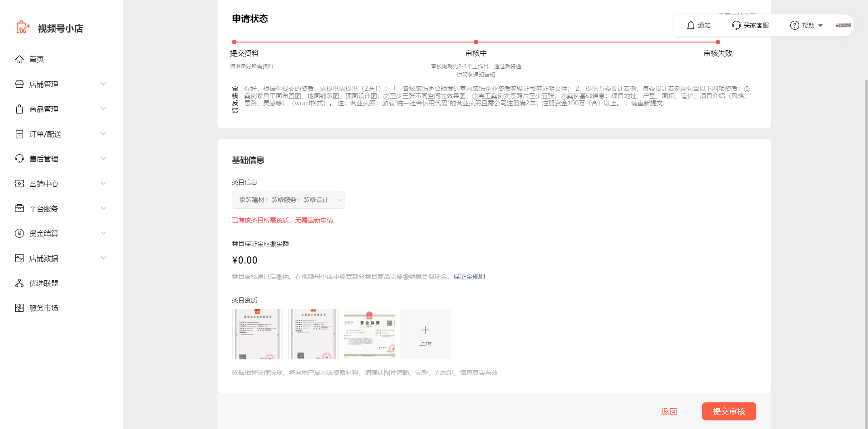
Task: Click the 视频号小店 logo
Action: point(50,28)
